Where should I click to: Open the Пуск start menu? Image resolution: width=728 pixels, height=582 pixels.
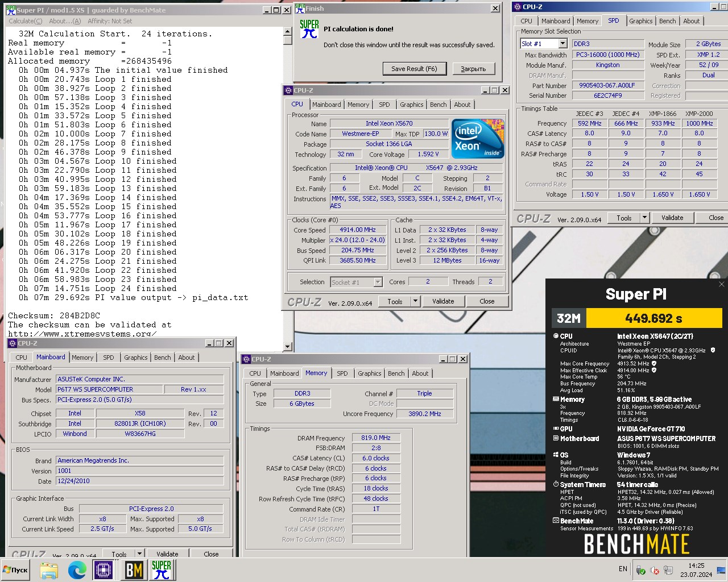pos(15,569)
